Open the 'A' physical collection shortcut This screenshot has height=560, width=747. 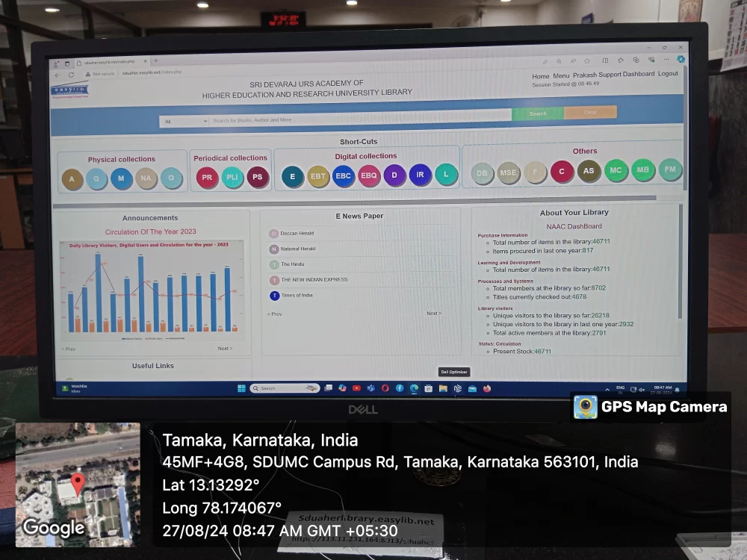click(72, 179)
